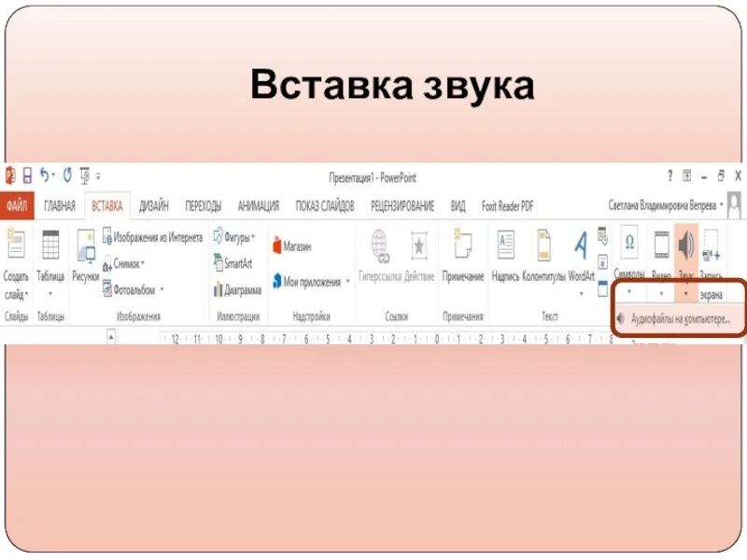This screenshot has height=560, width=747.
Task: Insert a SmartArt graphic
Action: coord(233,263)
